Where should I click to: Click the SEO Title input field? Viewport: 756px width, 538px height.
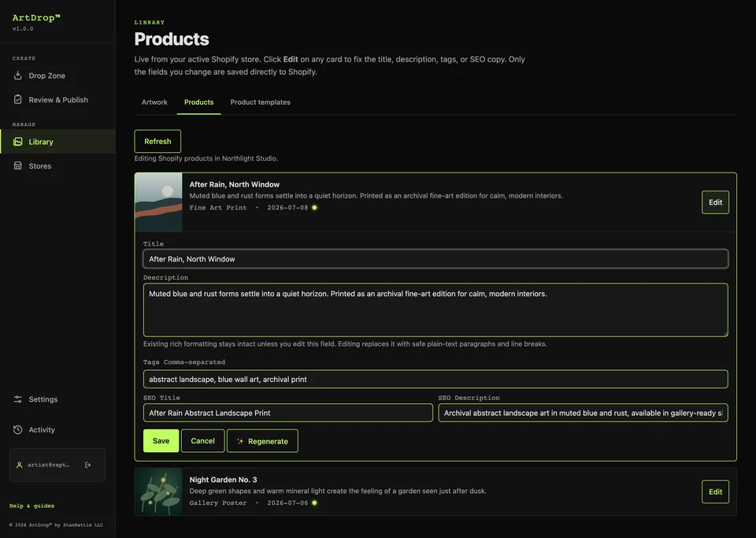point(288,413)
